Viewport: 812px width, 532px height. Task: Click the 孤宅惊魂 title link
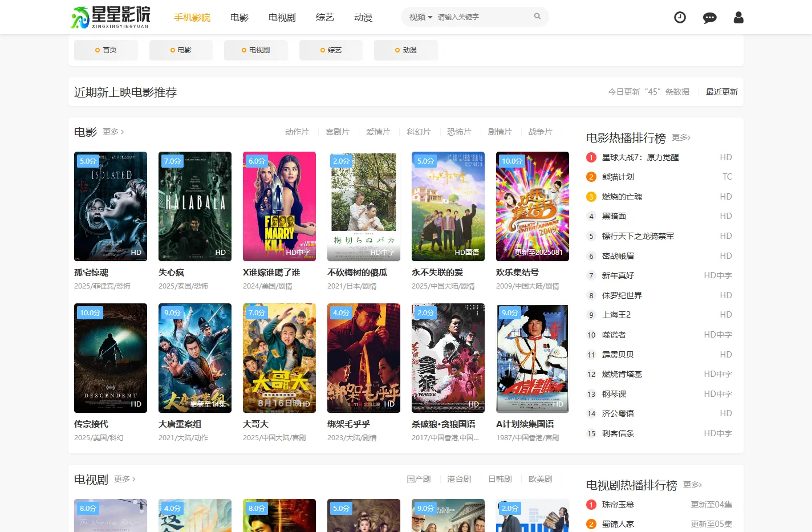click(91, 273)
